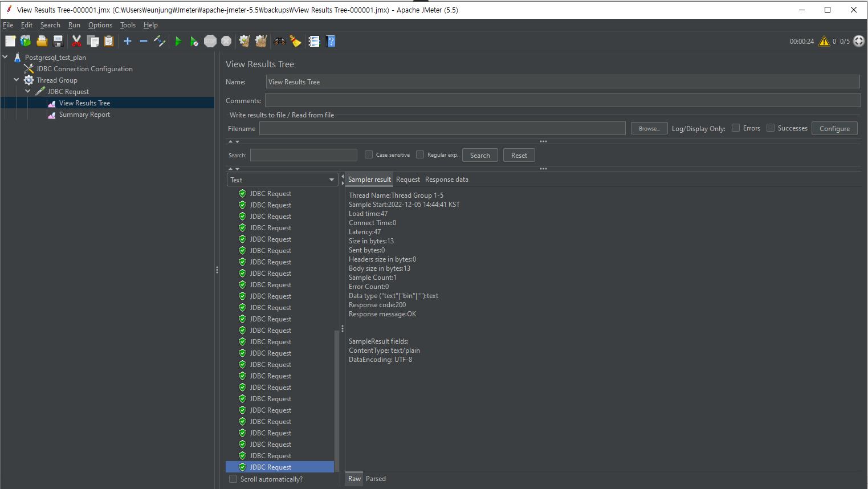Click Start no pauses icon
The width and height of the screenshot is (868, 489).
(x=194, y=41)
